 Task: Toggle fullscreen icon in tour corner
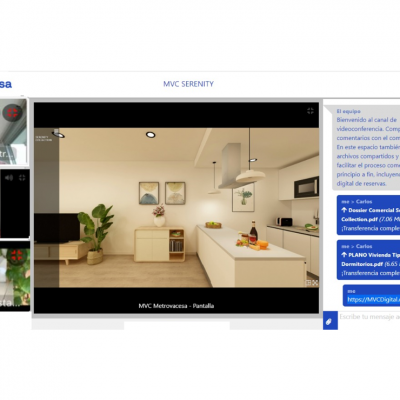[x=315, y=283]
